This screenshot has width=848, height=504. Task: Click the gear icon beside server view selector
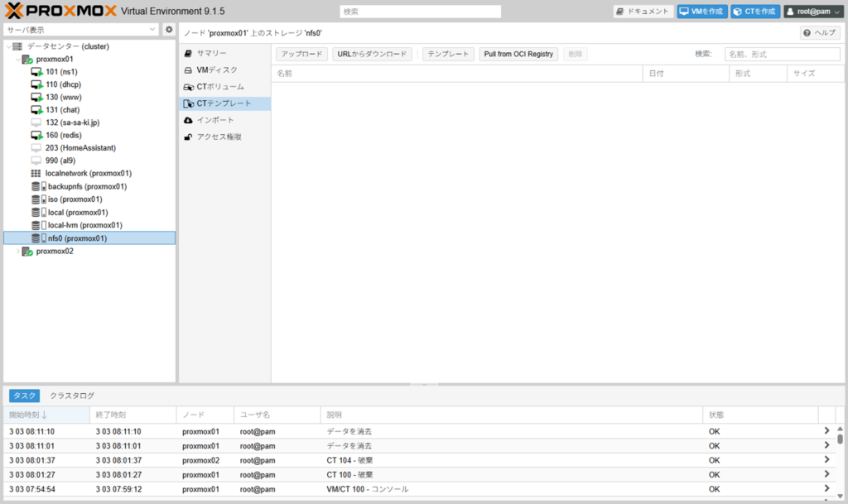point(169,30)
